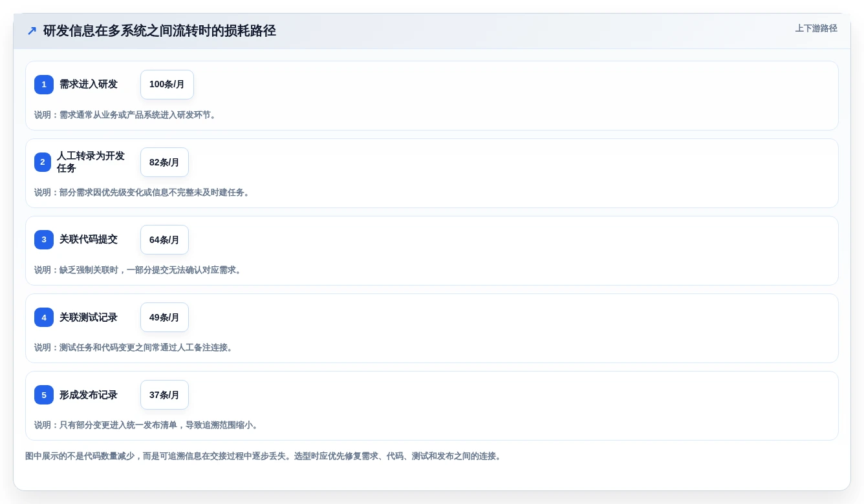
Task: Click the footer summary starting 图中展示的不是代码数量减少
Action: click(265, 456)
